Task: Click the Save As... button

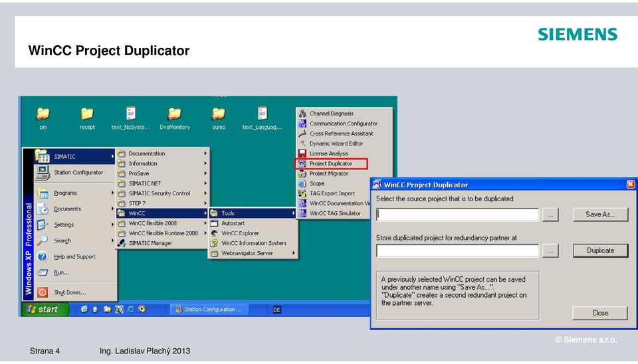Action: (x=601, y=215)
